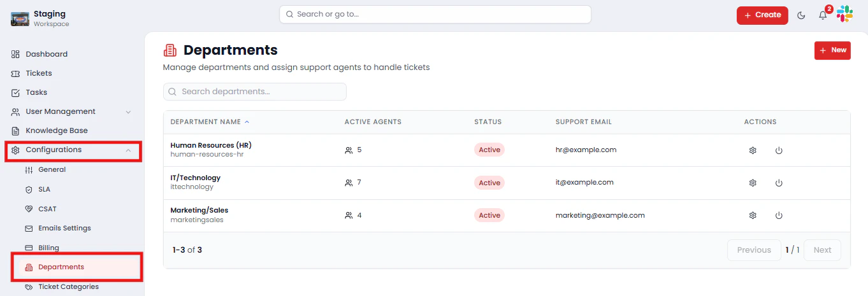Click the Slack integration icon
Image resolution: width=868 pixels, height=296 pixels.
844,14
